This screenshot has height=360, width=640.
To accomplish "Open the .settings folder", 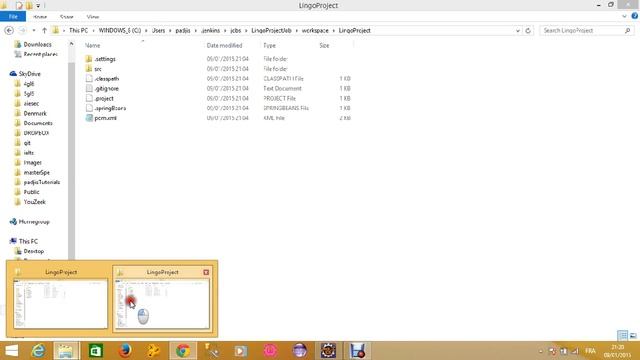I will coord(105,59).
